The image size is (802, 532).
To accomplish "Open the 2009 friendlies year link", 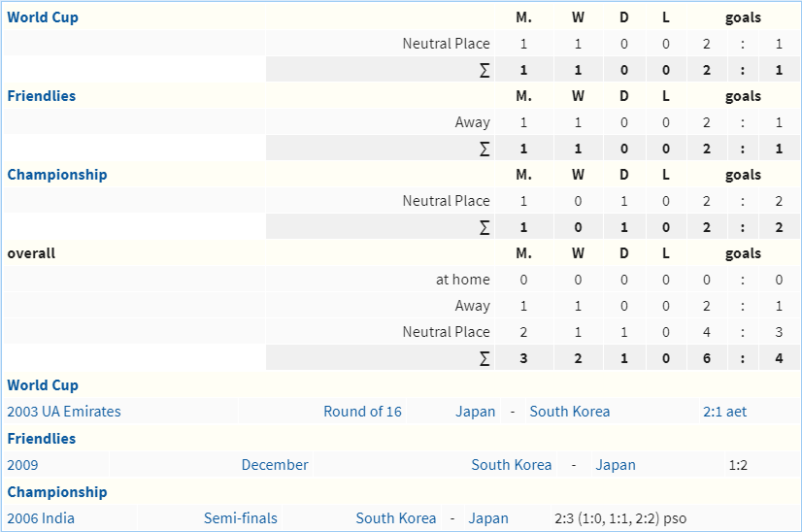I will point(22,465).
